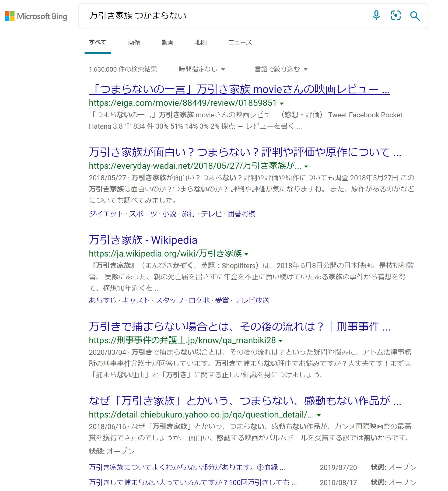Viewport: 448px width, 491px height.
Task: Click the 1,630,000 件の検索結果 count
Action: pos(123,69)
